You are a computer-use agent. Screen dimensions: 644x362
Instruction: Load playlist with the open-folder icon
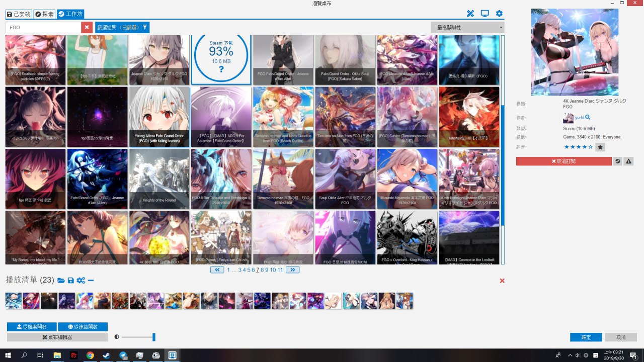pyautogui.click(x=61, y=280)
